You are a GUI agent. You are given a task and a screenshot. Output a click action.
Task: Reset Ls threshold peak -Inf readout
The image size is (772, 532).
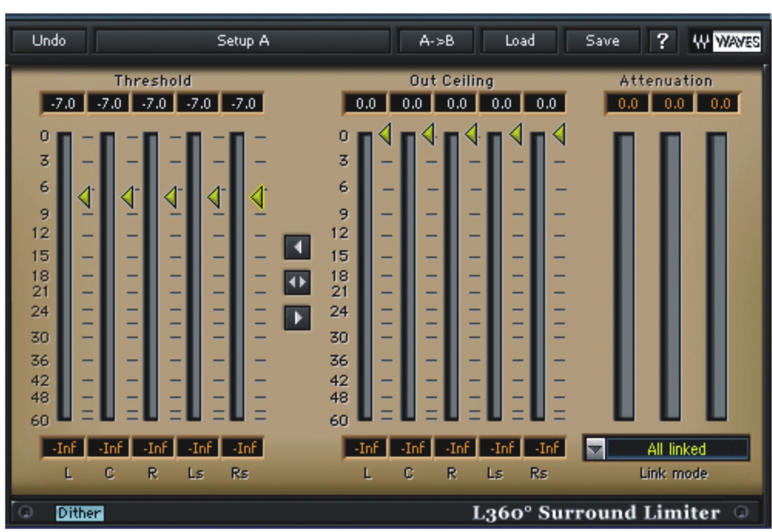(199, 448)
